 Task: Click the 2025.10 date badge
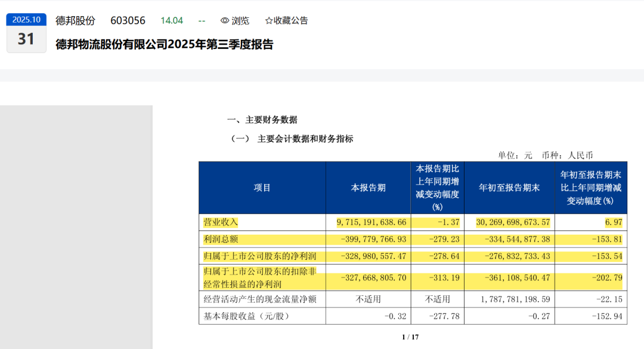[26, 20]
